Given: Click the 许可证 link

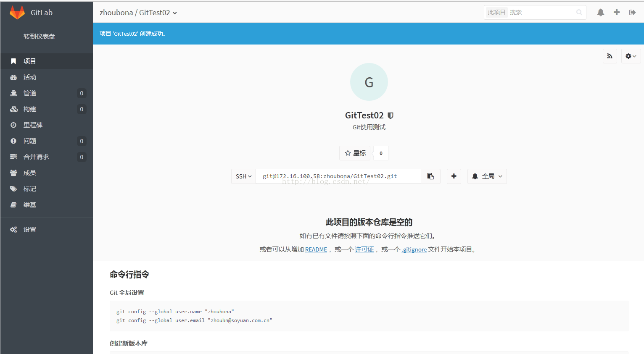Looking at the screenshot, I should pyautogui.click(x=364, y=249).
